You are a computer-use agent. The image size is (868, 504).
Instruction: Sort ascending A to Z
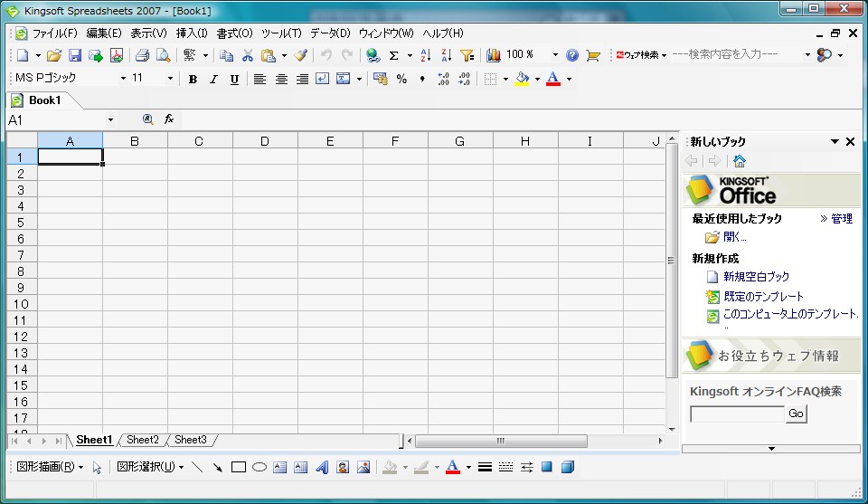(425, 55)
